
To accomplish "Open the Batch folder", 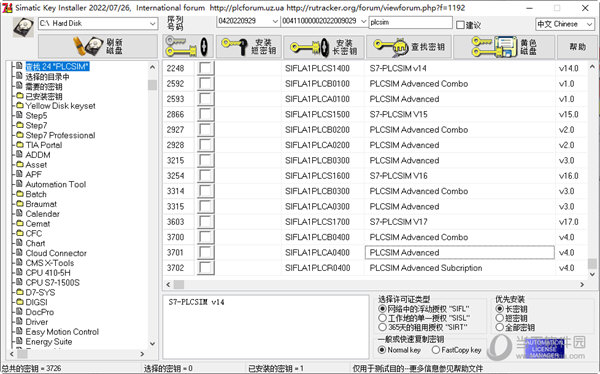I will (36, 194).
